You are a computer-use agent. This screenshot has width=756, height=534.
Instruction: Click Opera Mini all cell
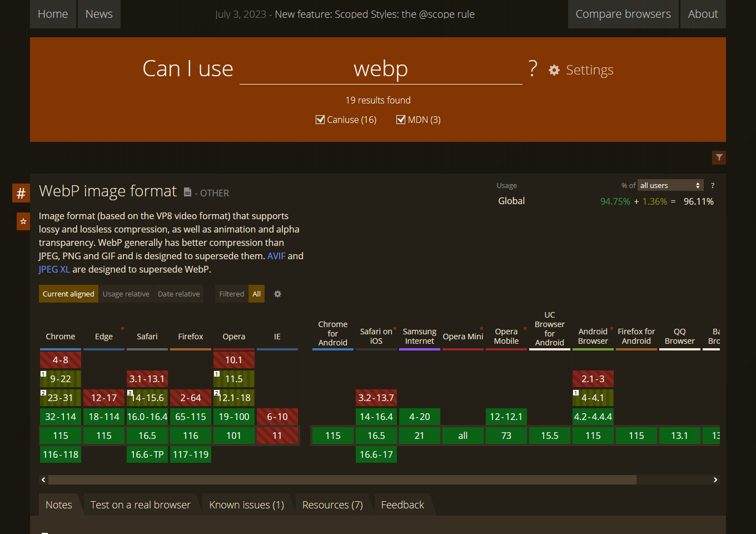(463, 436)
